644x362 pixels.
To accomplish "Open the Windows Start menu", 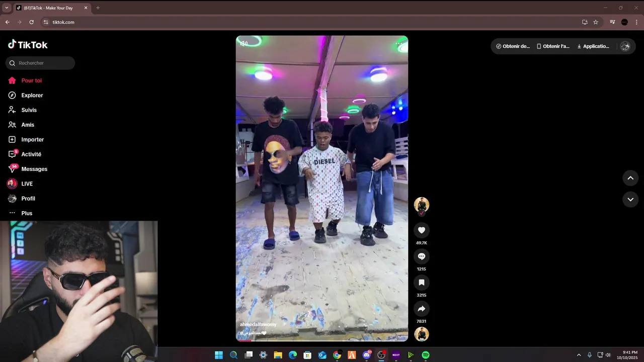I will (219, 355).
